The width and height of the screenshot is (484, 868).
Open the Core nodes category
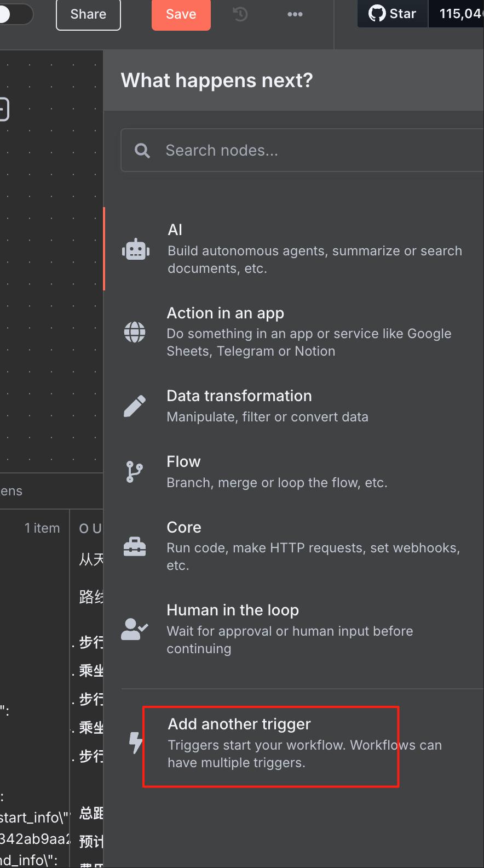click(x=313, y=546)
